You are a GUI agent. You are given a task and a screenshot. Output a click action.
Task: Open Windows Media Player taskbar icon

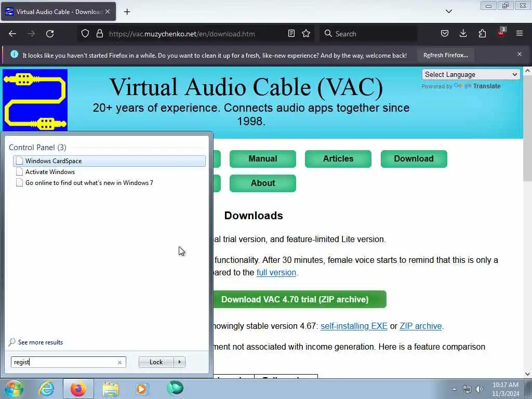click(x=141, y=389)
